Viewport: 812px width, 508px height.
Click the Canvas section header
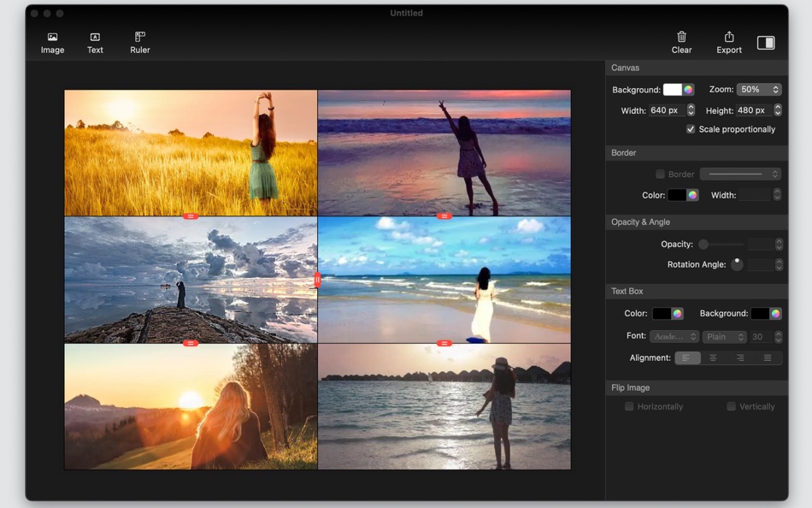697,68
